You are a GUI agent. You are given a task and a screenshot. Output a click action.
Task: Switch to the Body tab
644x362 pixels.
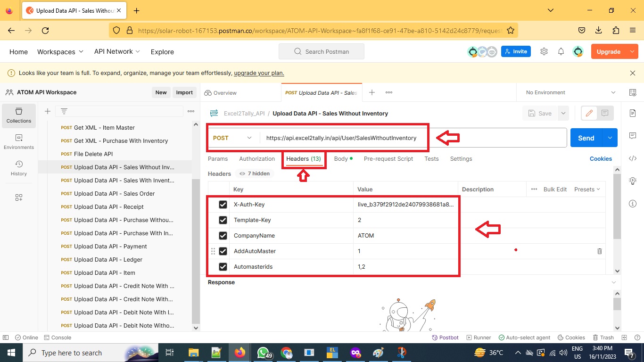(x=343, y=159)
